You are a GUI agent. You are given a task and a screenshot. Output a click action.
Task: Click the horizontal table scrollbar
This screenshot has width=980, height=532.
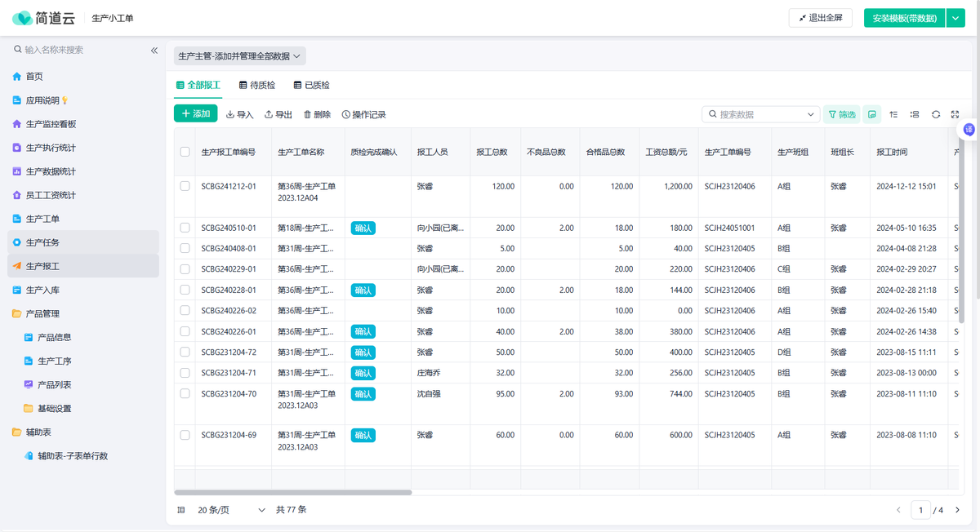click(x=293, y=492)
